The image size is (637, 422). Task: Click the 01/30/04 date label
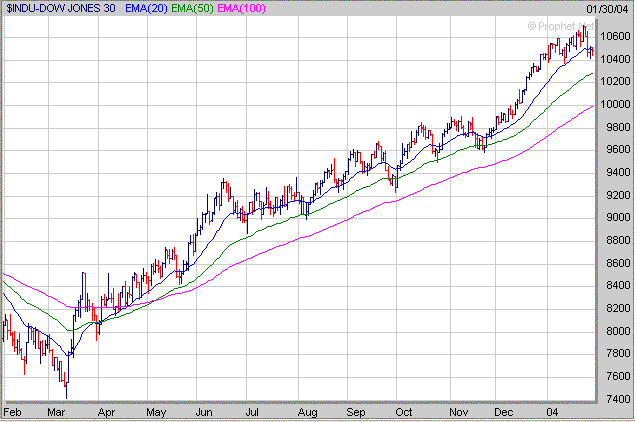tap(607, 9)
